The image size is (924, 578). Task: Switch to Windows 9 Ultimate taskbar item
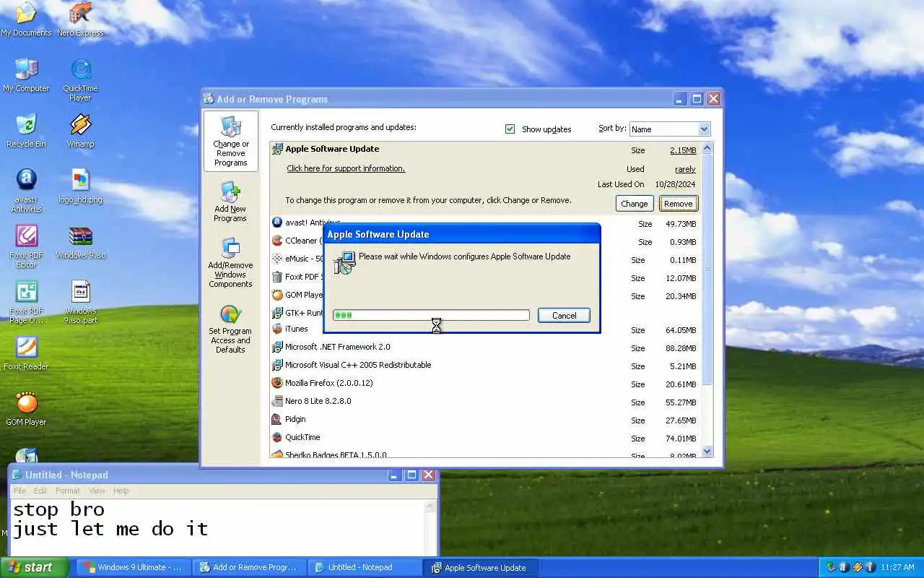pyautogui.click(x=134, y=567)
